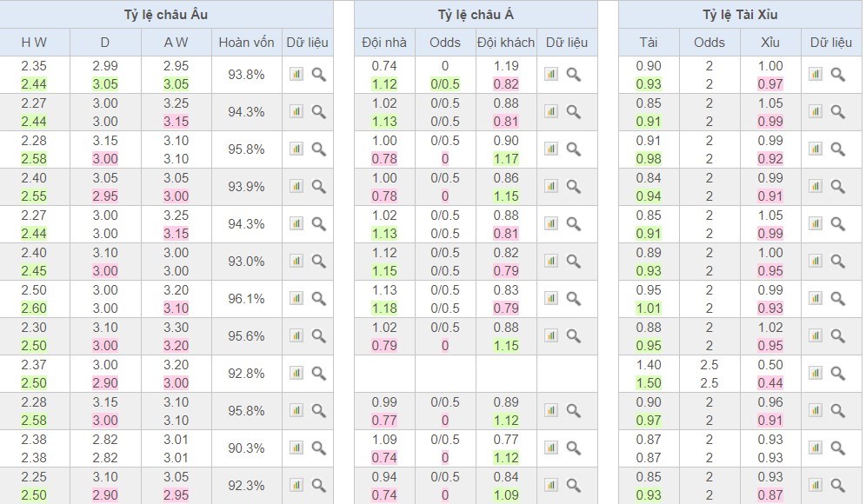Click the pink-highlighted 0.44 Xỉu cell
The height and width of the screenshot is (504, 866).
[770, 383]
